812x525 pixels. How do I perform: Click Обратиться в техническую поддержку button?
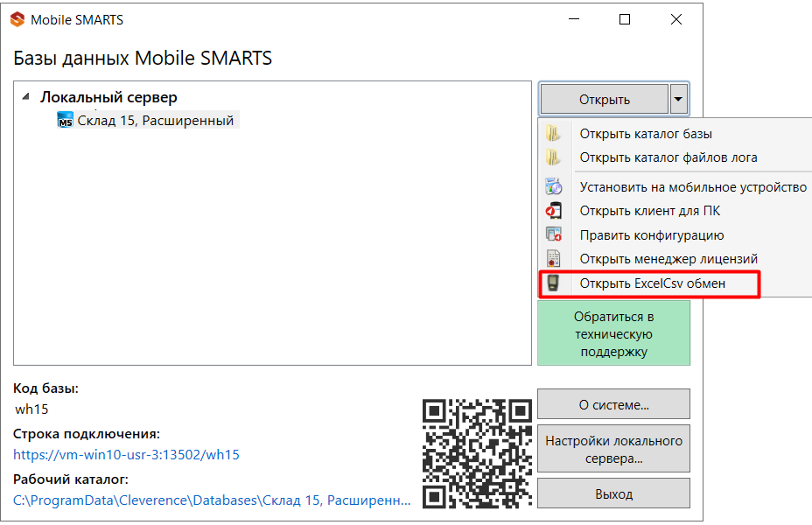point(613,334)
